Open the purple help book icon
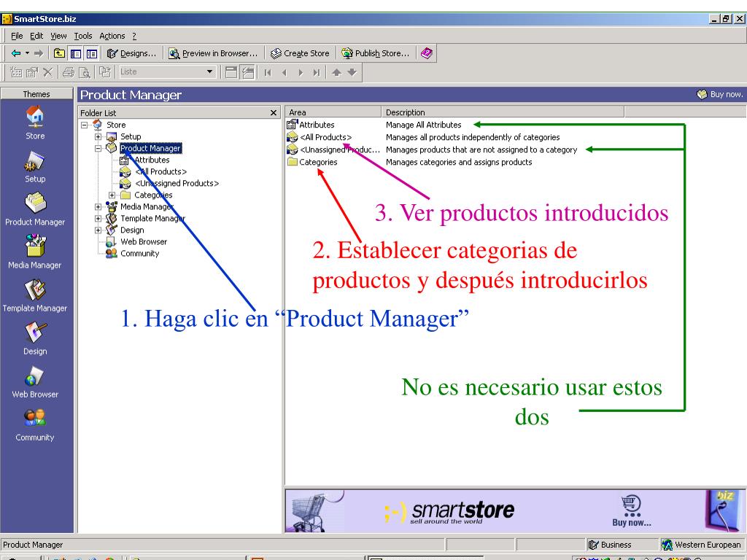747x560 pixels. click(x=426, y=53)
